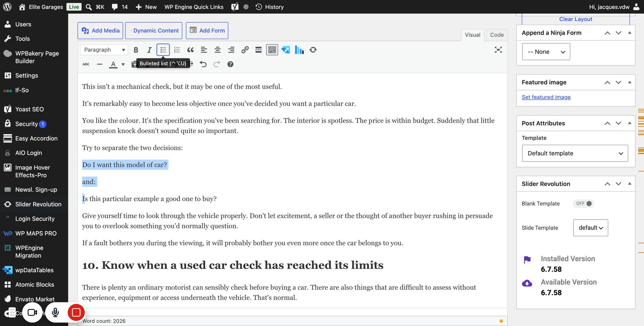Open the text color picker arrow
Screen dimensions: 644x326
pos(123,64)
